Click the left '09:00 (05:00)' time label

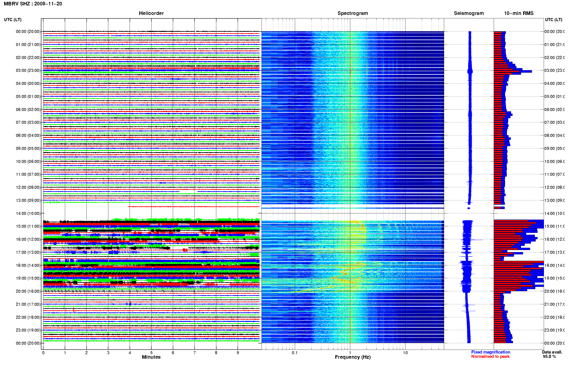click(x=28, y=148)
